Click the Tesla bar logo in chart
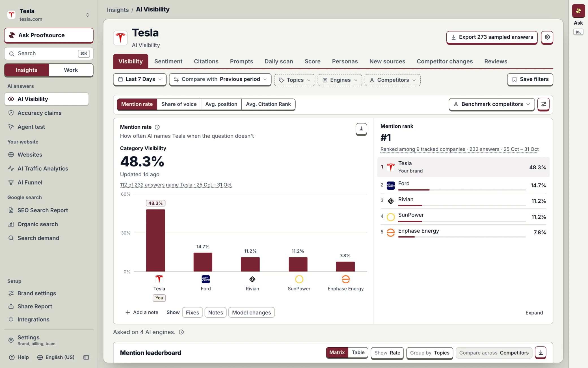Viewport: 588px width, 368px height. pyautogui.click(x=159, y=279)
